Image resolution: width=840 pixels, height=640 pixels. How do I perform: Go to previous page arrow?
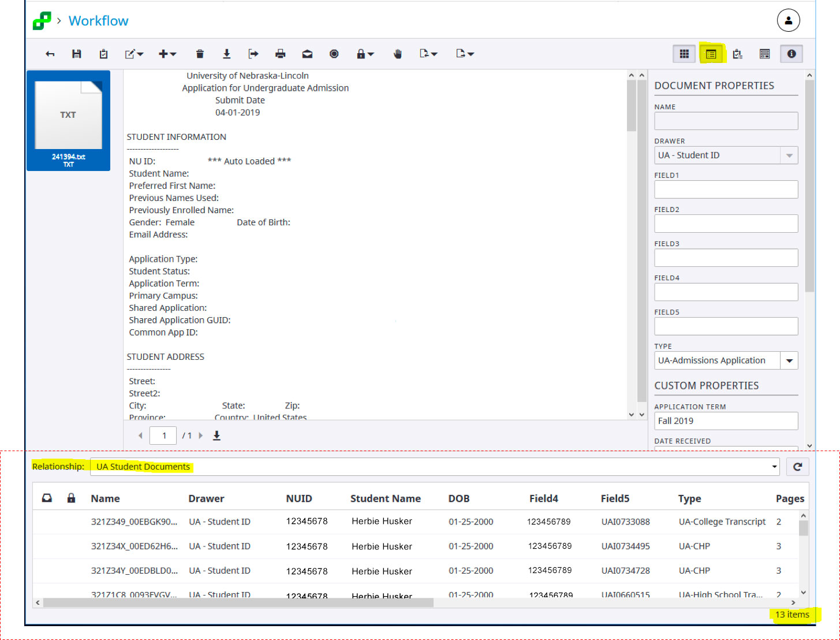pos(140,436)
